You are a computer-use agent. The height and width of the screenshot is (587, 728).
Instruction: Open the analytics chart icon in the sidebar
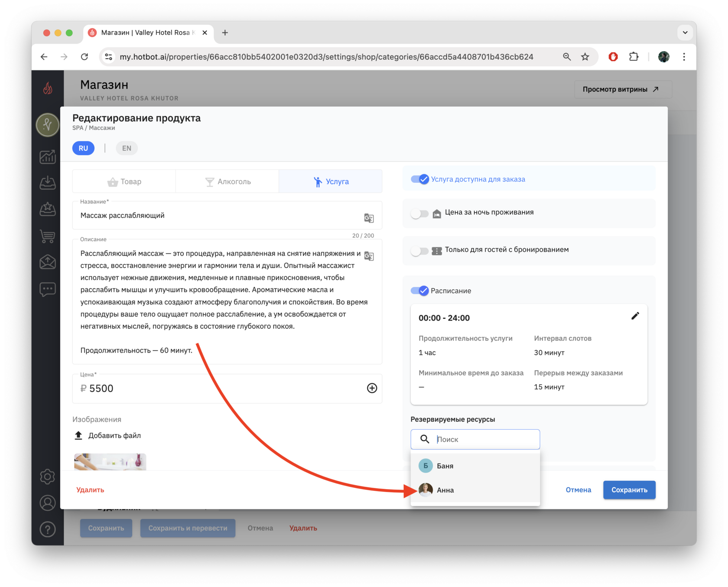[x=48, y=156]
